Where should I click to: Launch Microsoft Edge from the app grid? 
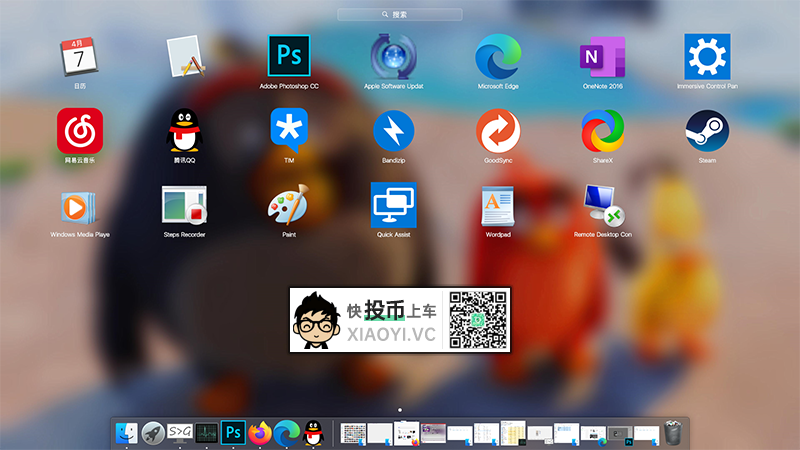pos(497,56)
